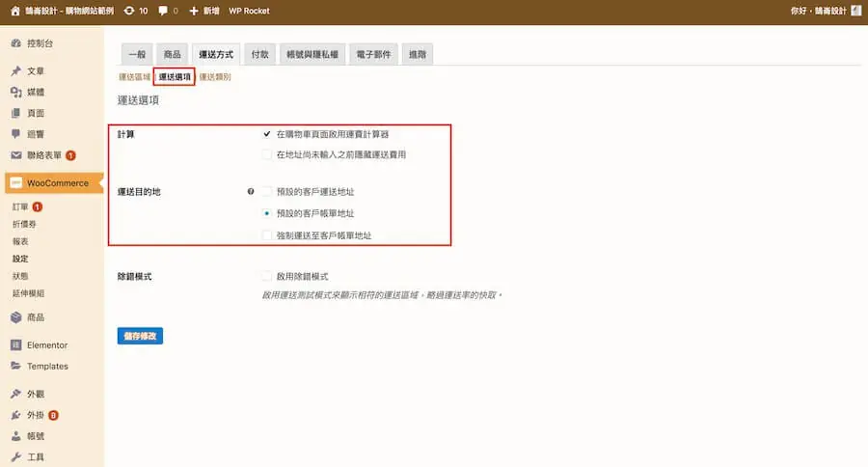868x467 pixels.
Task: Open the Elementor icon in sidebar
Action: 16,345
